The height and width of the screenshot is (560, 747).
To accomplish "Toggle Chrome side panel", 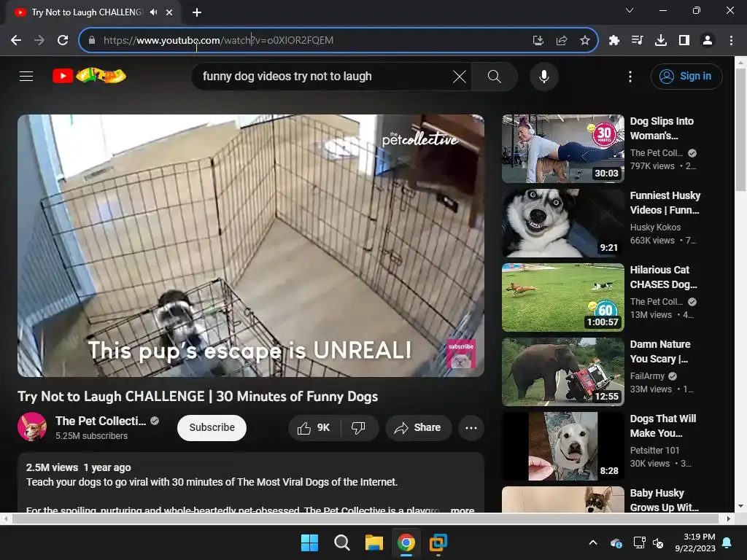I will click(684, 41).
